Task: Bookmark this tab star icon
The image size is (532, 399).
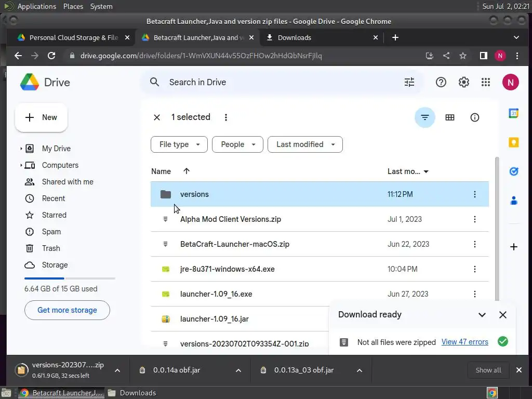Action: point(463,56)
